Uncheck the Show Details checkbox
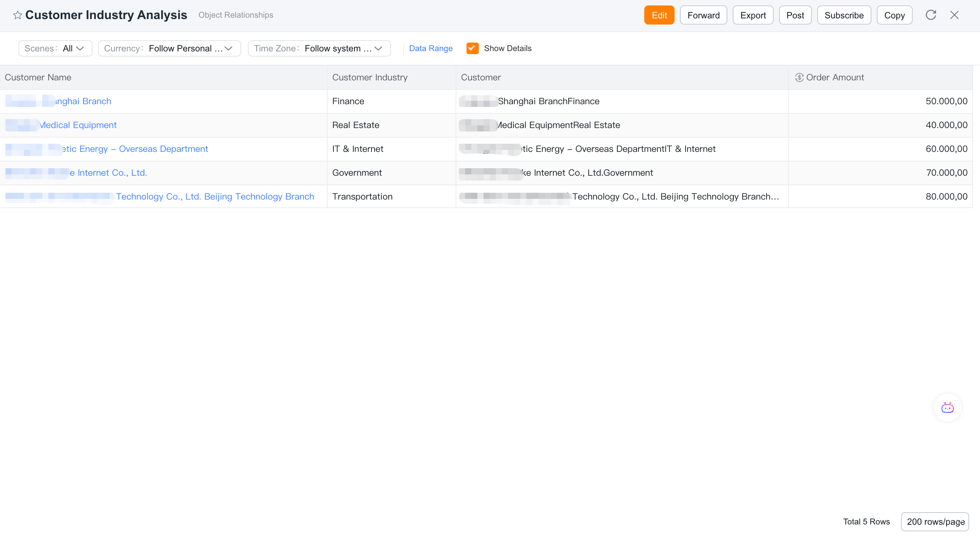 [x=472, y=48]
